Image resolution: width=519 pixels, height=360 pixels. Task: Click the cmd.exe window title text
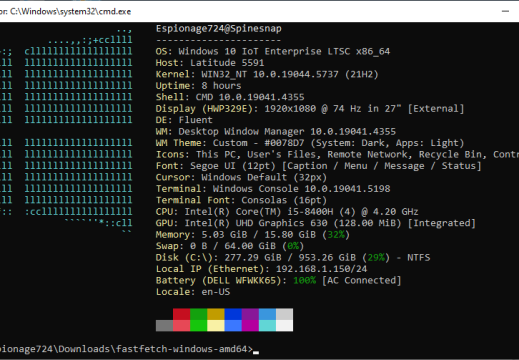(66, 12)
